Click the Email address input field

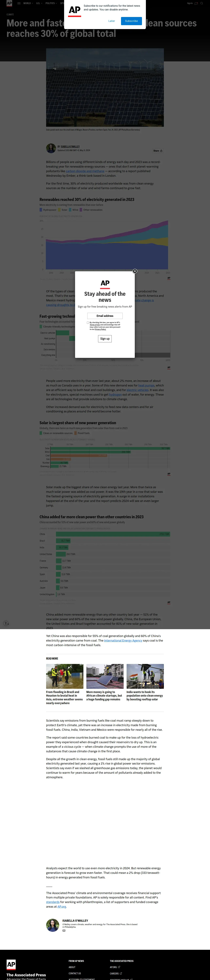[x=105, y=316]
